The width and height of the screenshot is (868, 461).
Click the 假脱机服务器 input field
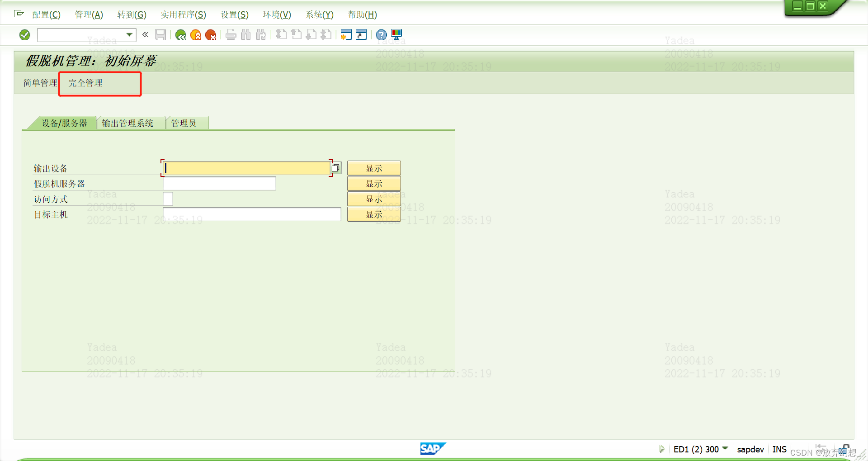point(219,184)
